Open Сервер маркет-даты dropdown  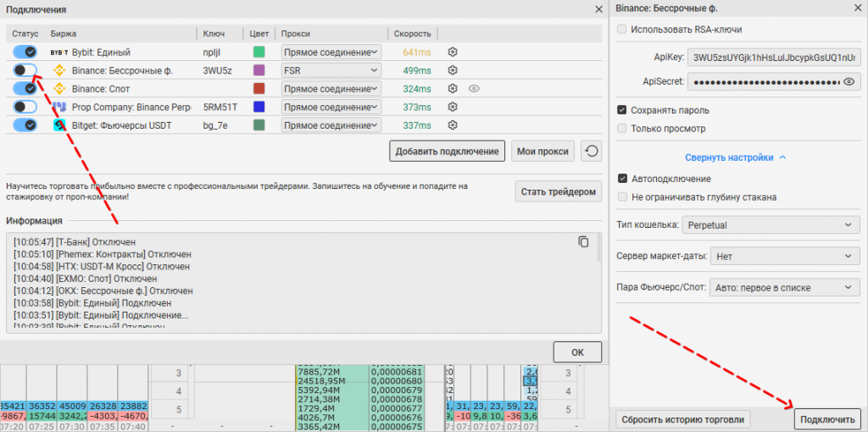click(784, 256)
